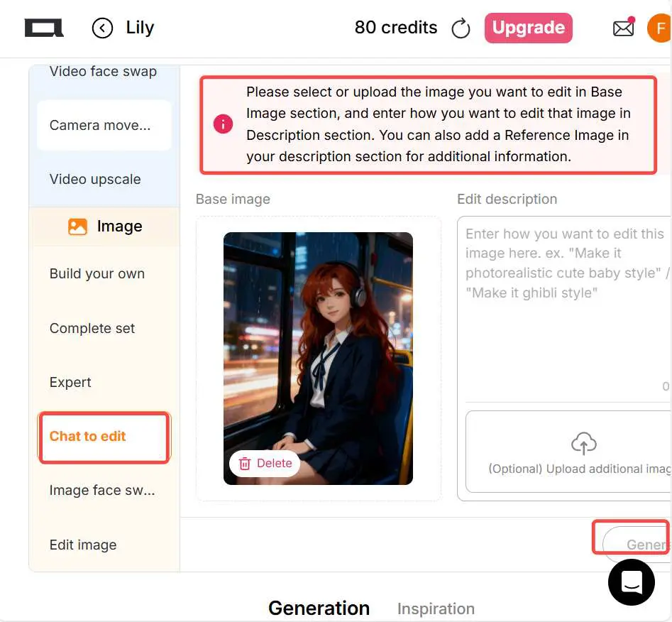The image size is (672, 622).
Task: Open Image face swap in sidebar
Action: tap(101, 490)
